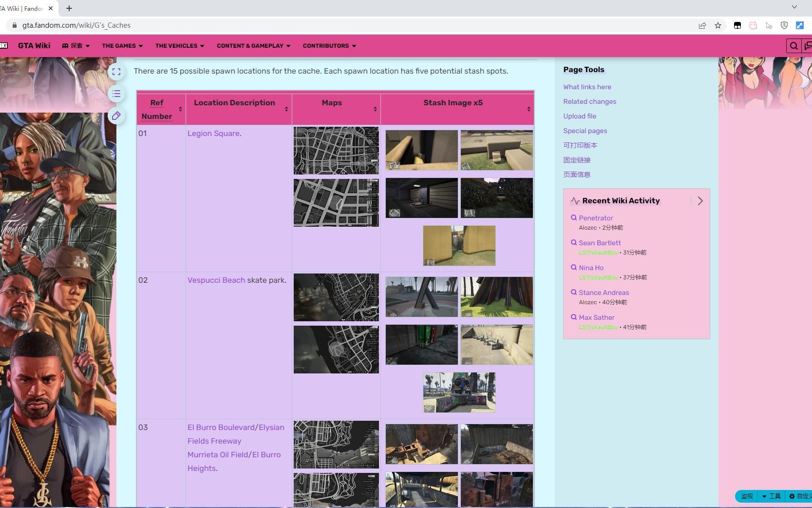Expand THE VEHICLES navigation menu

pos(180,46)
